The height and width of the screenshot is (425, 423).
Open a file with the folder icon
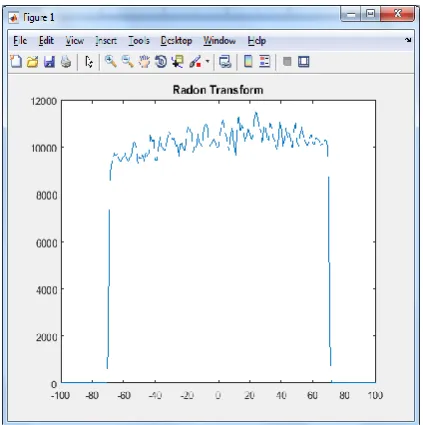pyautogui.click(x=32, y=62)
